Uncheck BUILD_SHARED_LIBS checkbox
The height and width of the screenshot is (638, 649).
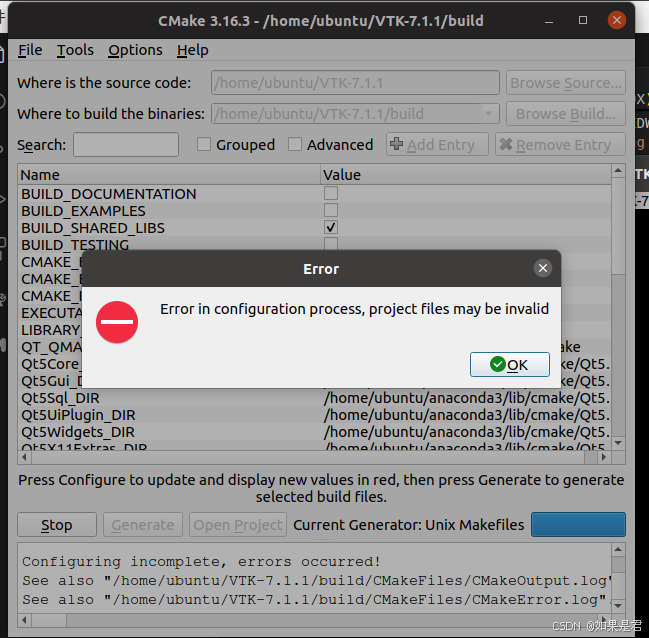tap(331, 227)
